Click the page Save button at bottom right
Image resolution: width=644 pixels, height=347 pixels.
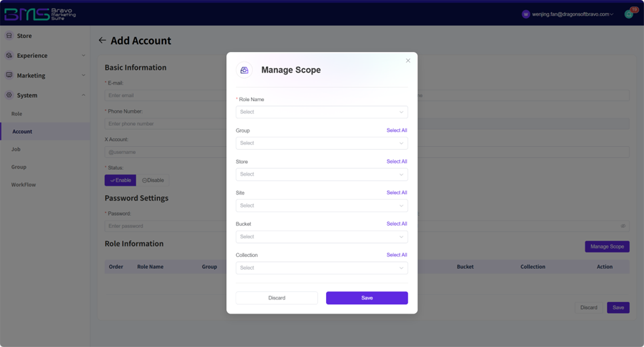click(618, 308)
